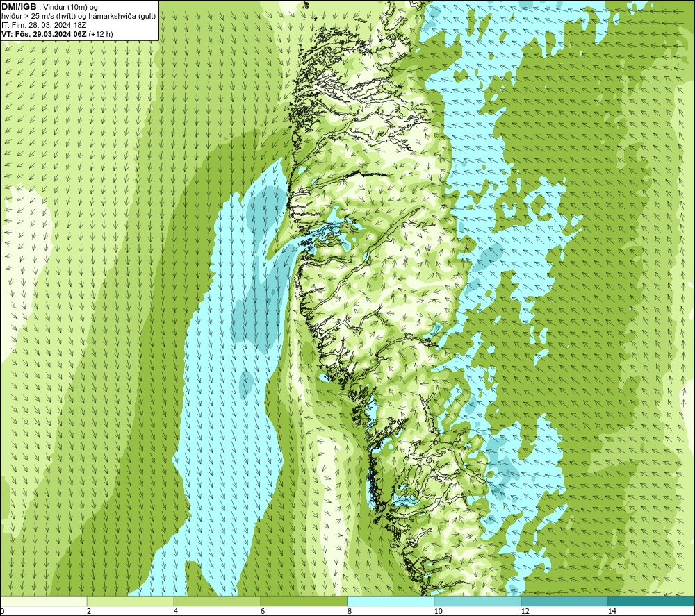Click the DMI/IGB title text
Viewport: 695px width, 616px height.
(19, 7)
